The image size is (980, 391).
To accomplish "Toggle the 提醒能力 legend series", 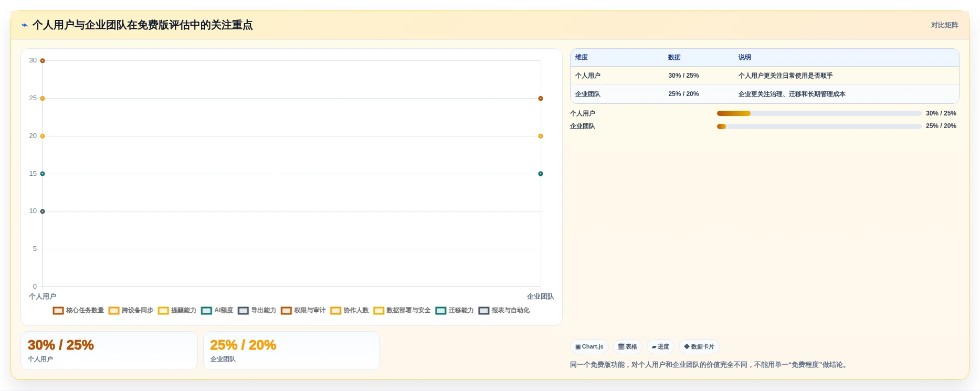I will point(177,311).
